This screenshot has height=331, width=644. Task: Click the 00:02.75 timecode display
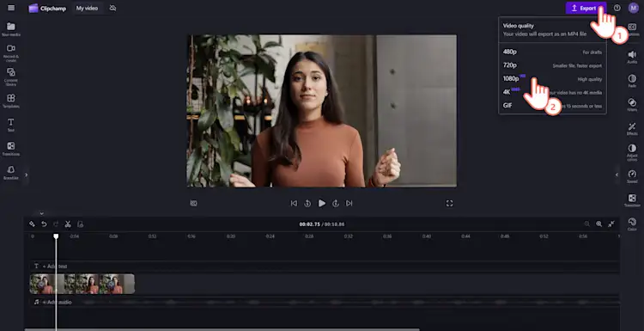pyautogui.click(x=309, y=224)
